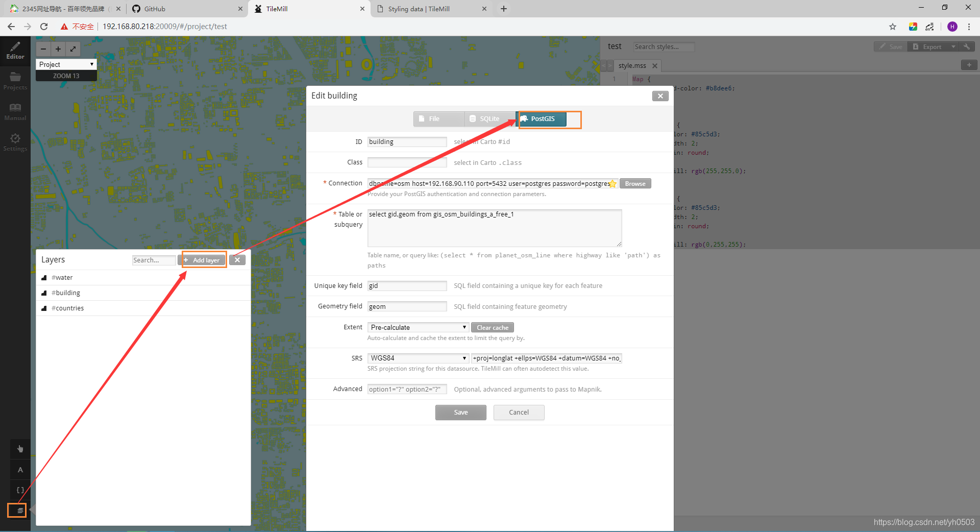Viewport: 980px width, 532px height.
Task: Click the #countries layer geometry icon
Action: (x=44, y=308)
